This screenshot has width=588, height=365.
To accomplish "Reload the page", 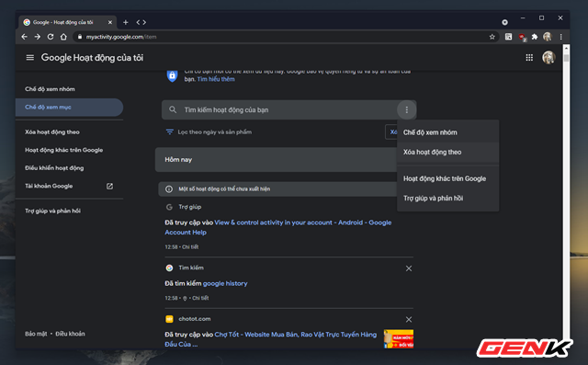I will [51, 37].
